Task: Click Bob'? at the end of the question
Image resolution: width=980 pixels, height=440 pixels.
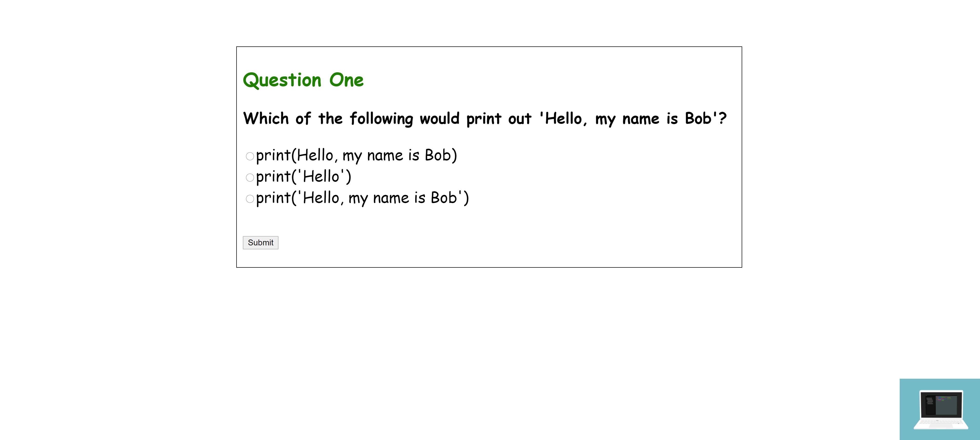Action: click(705, 119)
